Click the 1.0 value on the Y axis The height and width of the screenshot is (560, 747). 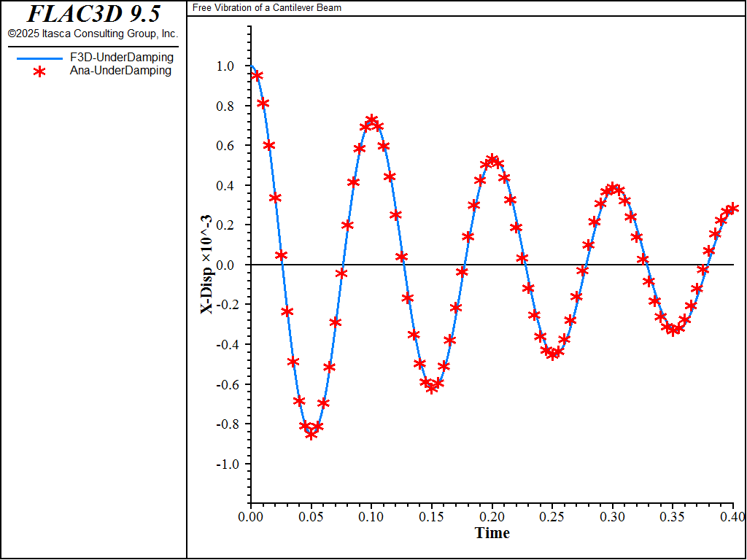pos(225,66)
